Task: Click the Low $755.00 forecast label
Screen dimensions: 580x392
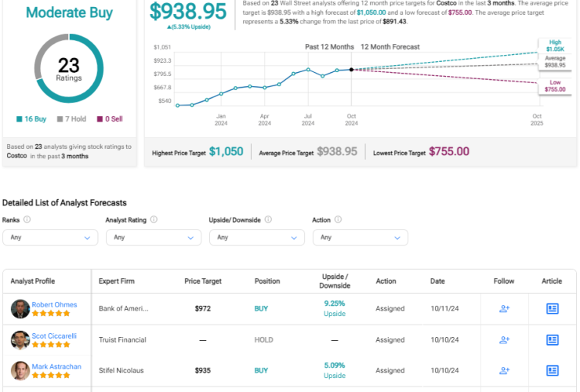Action: coord(555,86)
